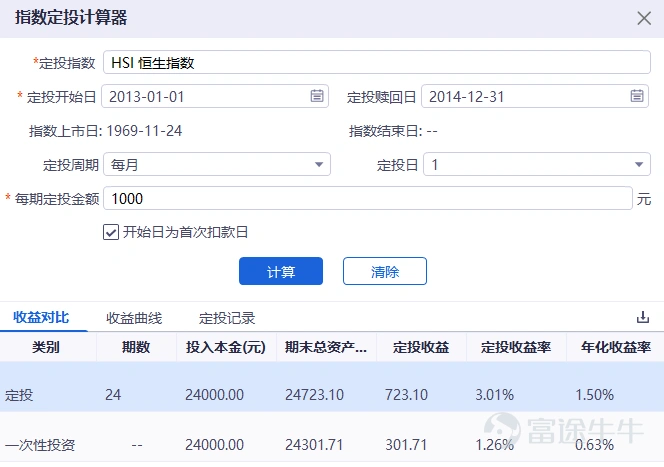
Task: Open calendar for 定投开始日 date
Action: tap(317, 96)
